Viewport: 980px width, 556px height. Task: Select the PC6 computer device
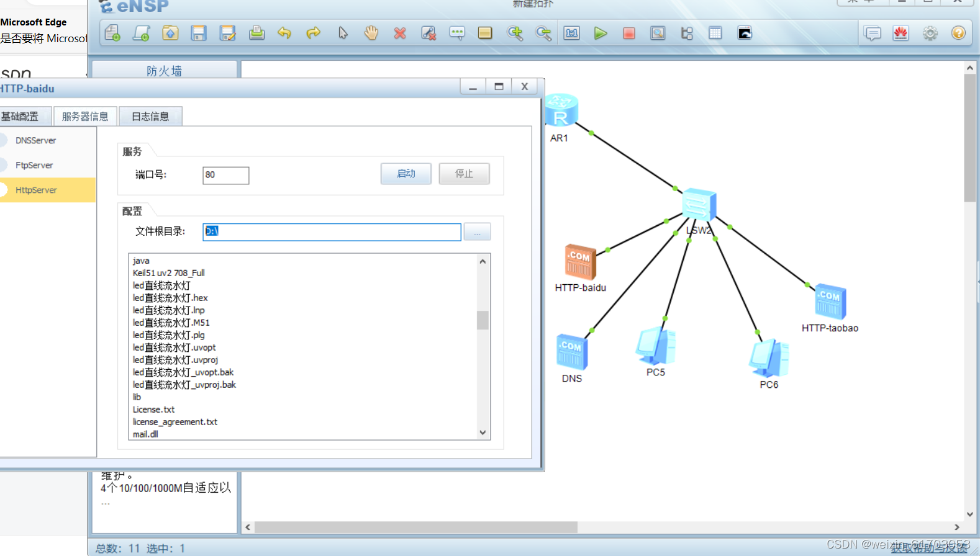[769, 358]
